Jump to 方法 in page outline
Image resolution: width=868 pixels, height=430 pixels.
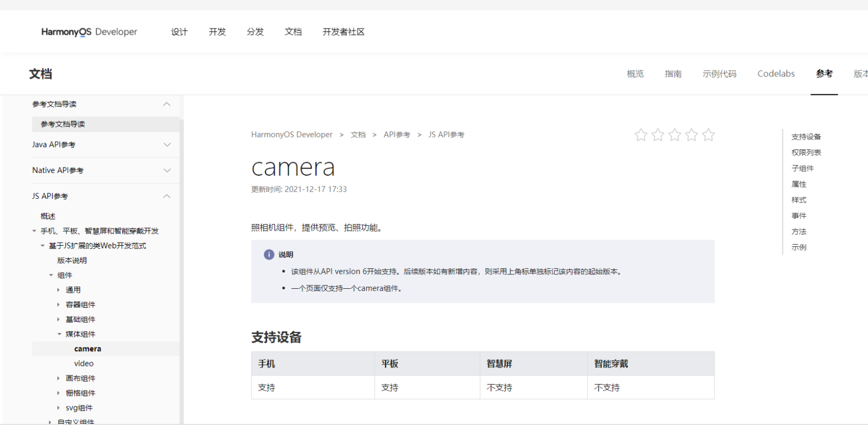click(x=799, y=232)
